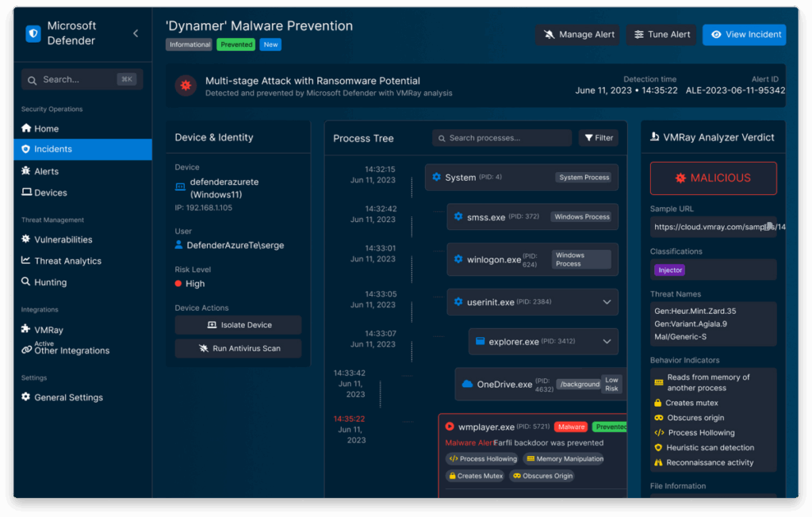The width and height of the screenshot is (812, 517).
Task: Start Run Antivirus Scan
Action: tap(238, 348)
